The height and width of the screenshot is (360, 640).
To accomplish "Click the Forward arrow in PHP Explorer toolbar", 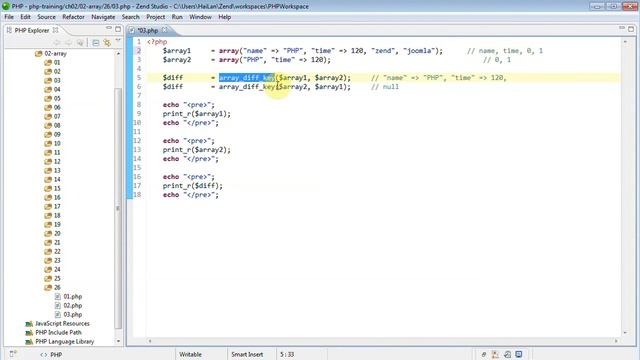I will point(69,42).
